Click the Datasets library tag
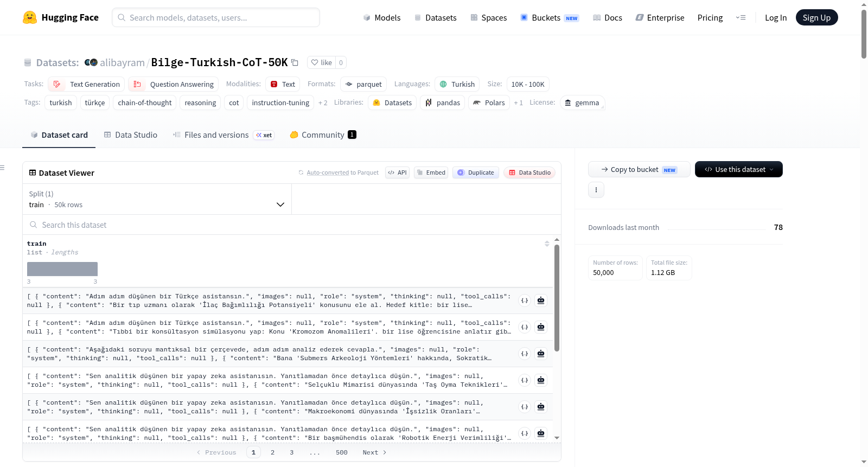Screen dimensions: 868x467 (392, 103)
